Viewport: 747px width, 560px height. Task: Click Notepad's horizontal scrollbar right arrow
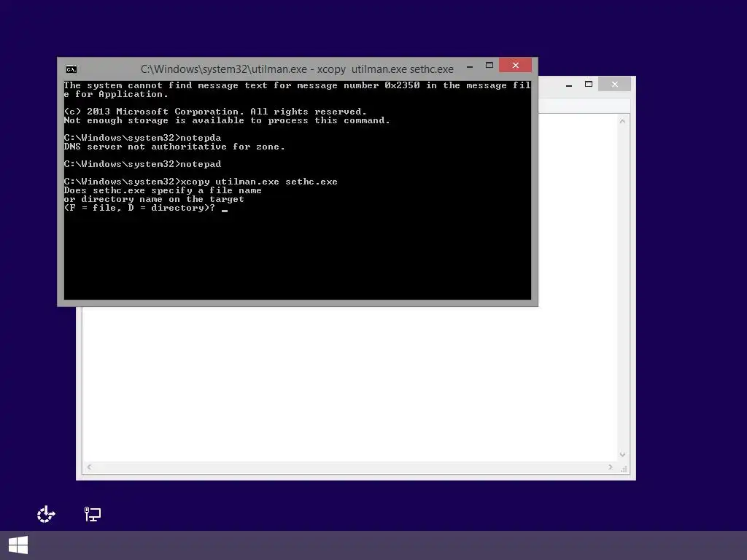point(611,467)
